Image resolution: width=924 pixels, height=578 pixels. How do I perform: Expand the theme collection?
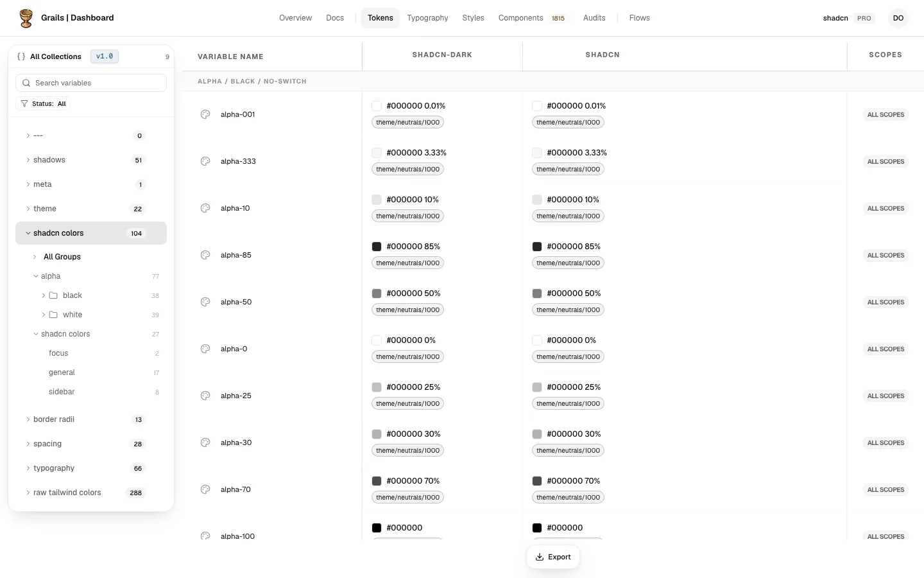[x=28, y=209]
